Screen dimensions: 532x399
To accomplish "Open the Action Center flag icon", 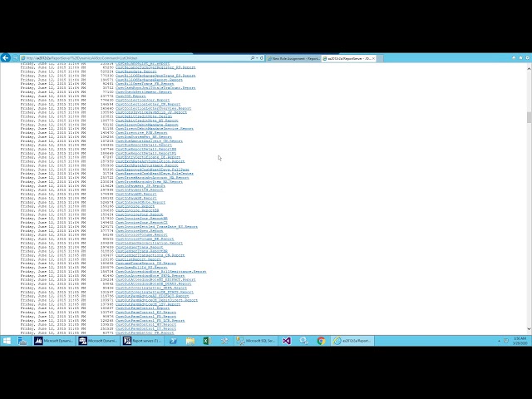I will click(506, 341).
